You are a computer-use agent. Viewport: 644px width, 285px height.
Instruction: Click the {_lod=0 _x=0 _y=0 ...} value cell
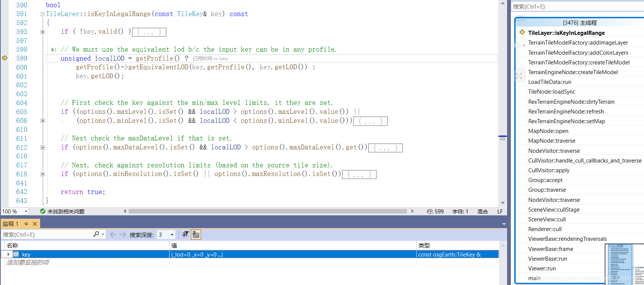click(x=293, y=254)
